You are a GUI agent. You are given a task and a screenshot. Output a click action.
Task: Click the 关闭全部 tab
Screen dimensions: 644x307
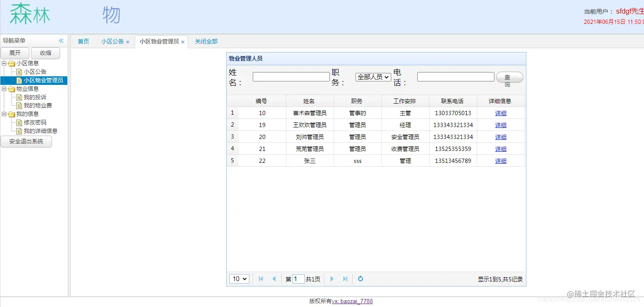tap(206, 41)
